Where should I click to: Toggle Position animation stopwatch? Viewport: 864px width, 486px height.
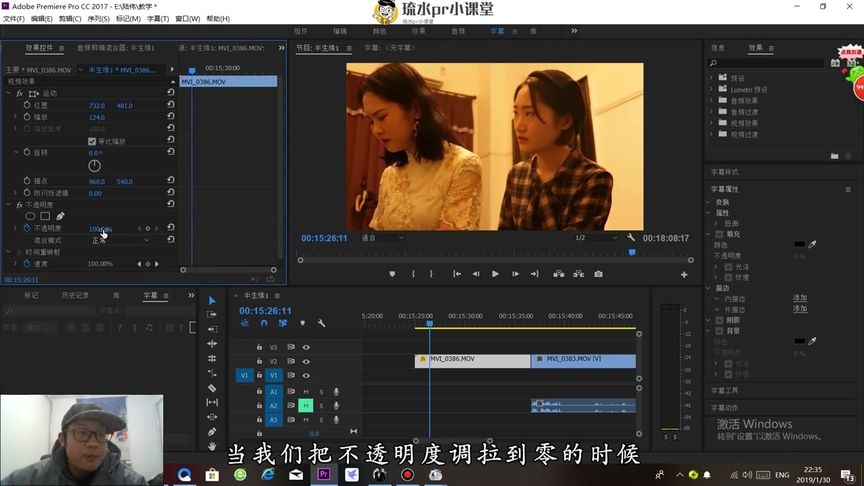click(x=27, y=105)
